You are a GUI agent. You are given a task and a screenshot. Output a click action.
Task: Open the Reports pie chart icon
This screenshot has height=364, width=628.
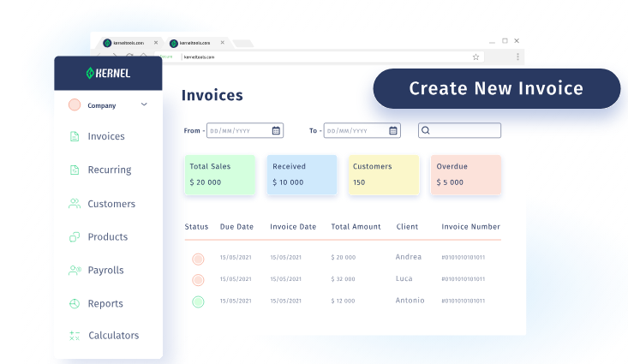pyautogui.click(x=75, y=303)
